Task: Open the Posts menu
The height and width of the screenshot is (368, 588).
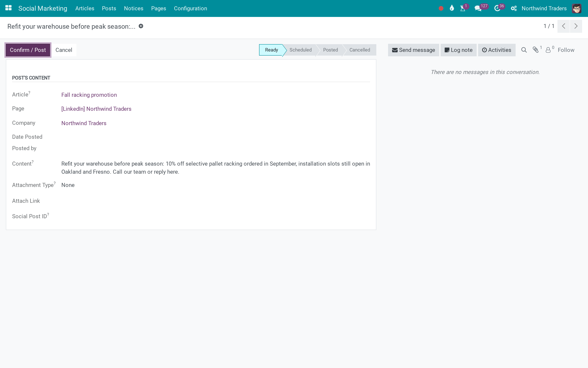Action: [x=109, y=8]
